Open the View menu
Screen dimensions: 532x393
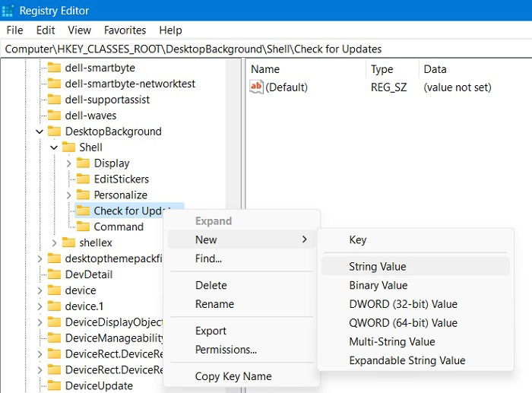(79, 30)
